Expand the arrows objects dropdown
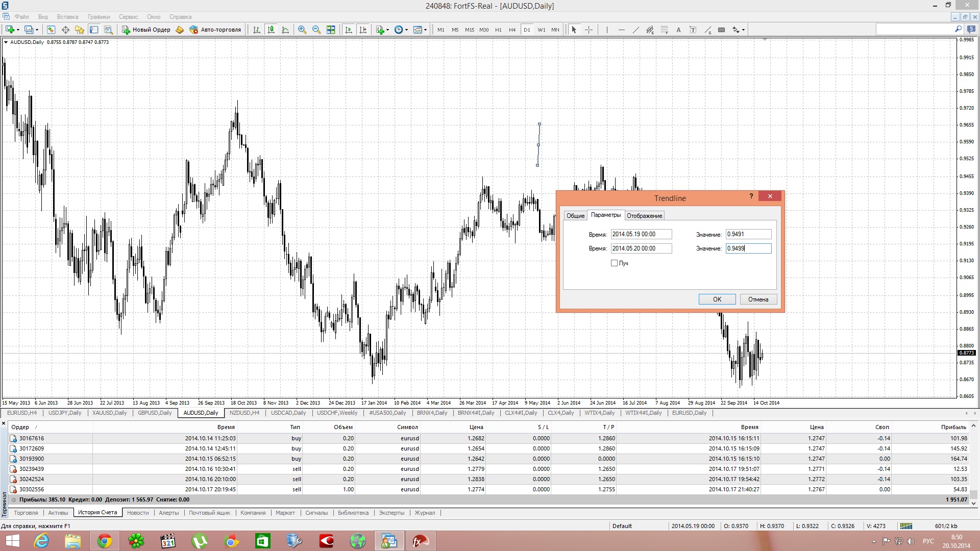This screenshot has height=551, width=980. coord(743,30)
